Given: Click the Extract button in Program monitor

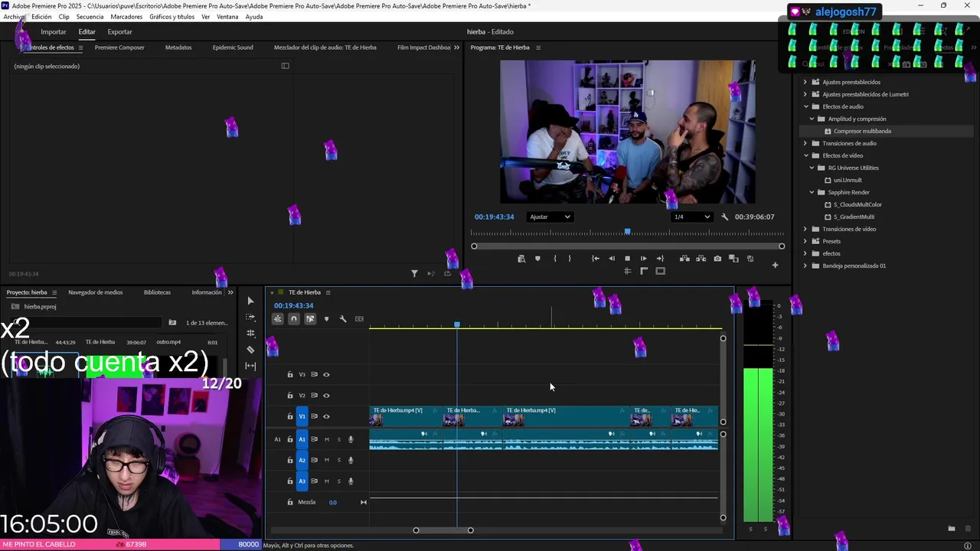Looking at the screenshot, I should pos(701,259).
